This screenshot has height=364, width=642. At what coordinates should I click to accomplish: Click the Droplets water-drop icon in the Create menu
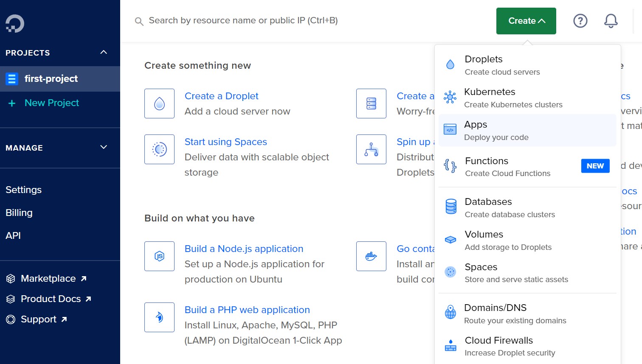point(450,64)
